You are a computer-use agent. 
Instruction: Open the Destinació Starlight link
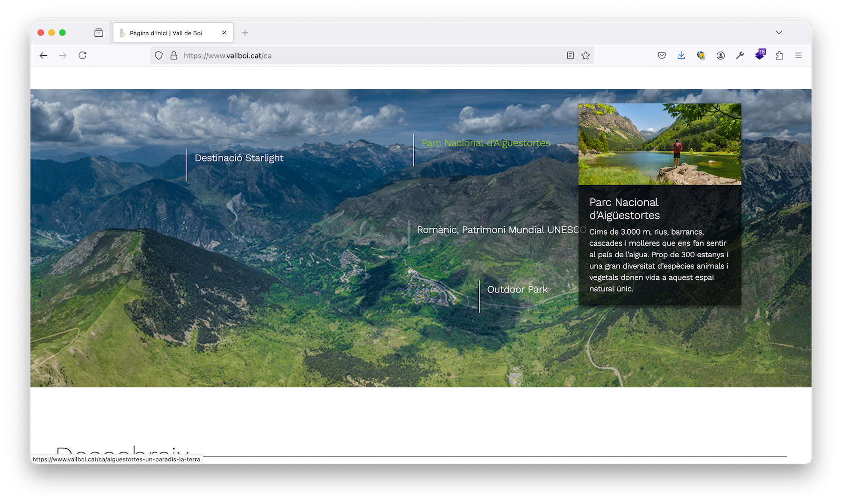pyautogui.click(x=239, y=158)
